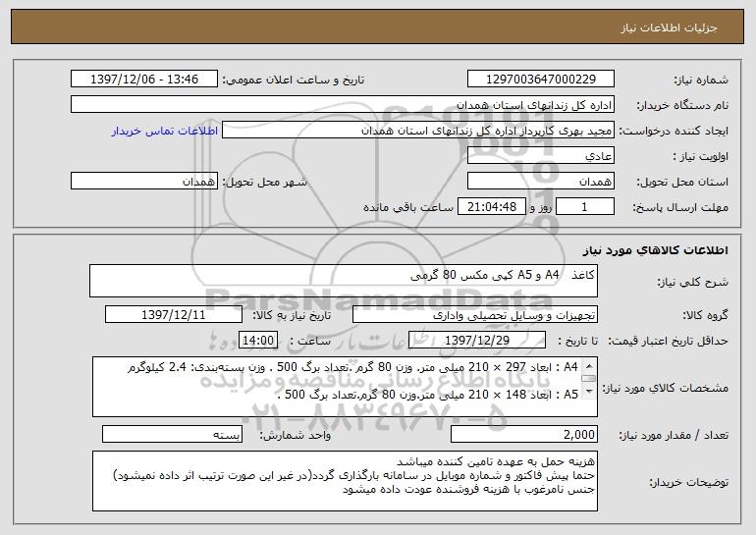Click the A4 specification line text
This screenshot has height=535, width=756.
point(352,368)
